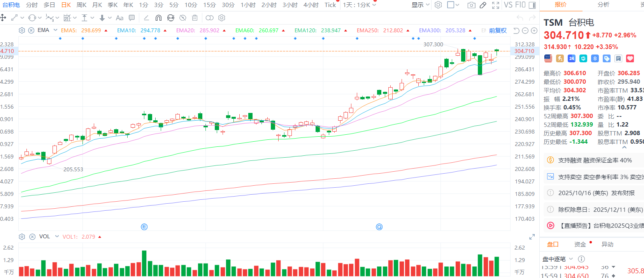Select the price range marker tool

[84, 18]
